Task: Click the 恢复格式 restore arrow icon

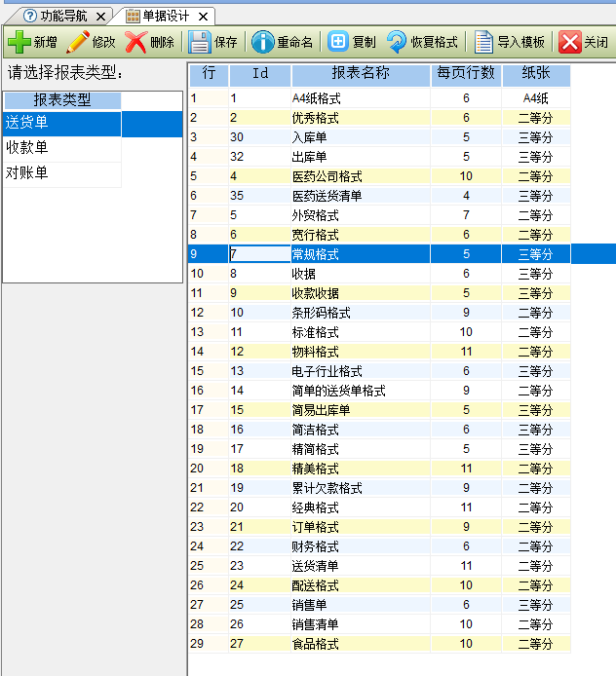Action: [397, 42]
